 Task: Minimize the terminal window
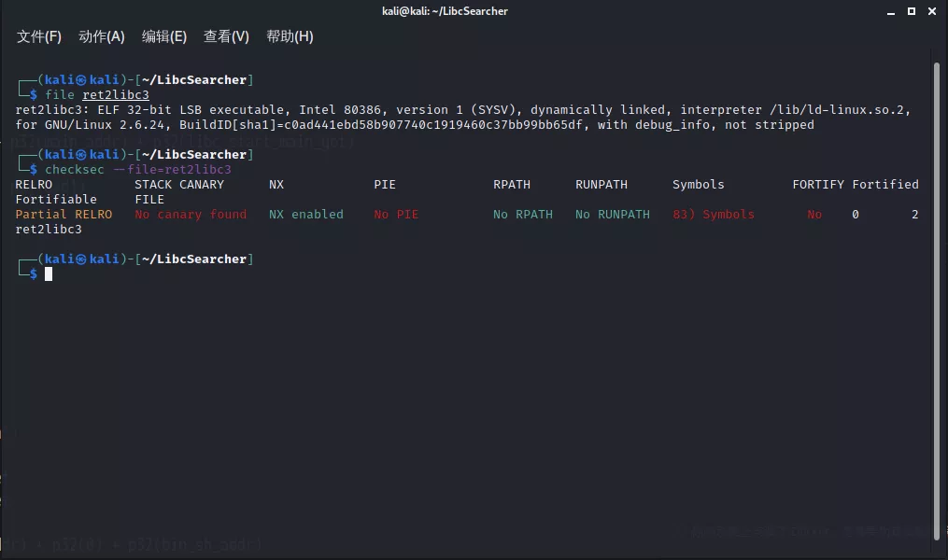891,11
